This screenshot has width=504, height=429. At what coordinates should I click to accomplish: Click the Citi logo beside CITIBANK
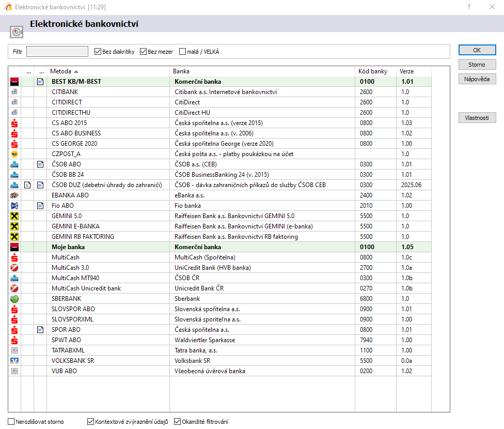coord(14,92)
